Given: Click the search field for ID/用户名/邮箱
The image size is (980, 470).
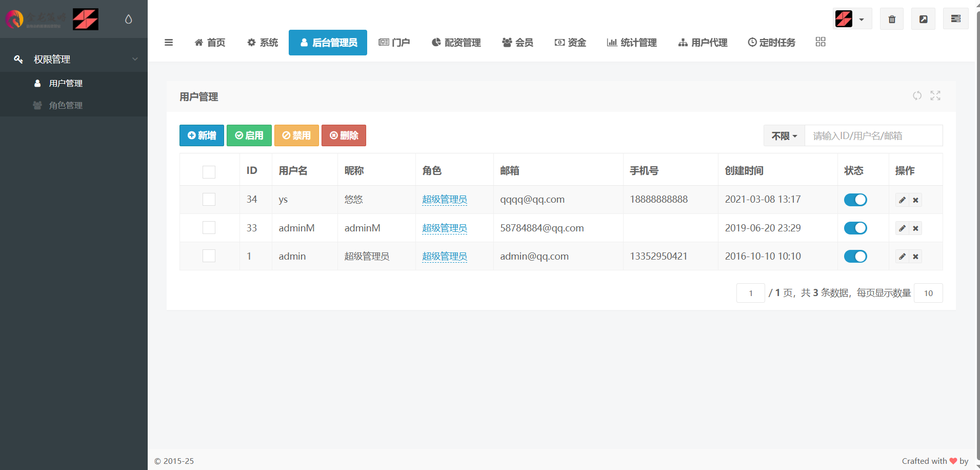Looking at the screenshot, I should (873, 136).
